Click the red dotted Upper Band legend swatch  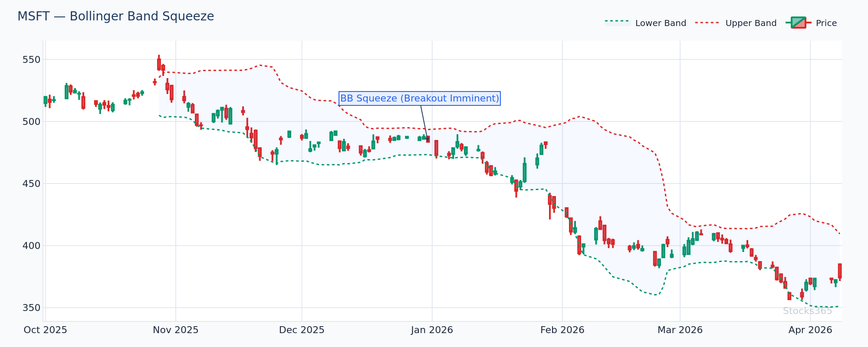tap(708, 23)
